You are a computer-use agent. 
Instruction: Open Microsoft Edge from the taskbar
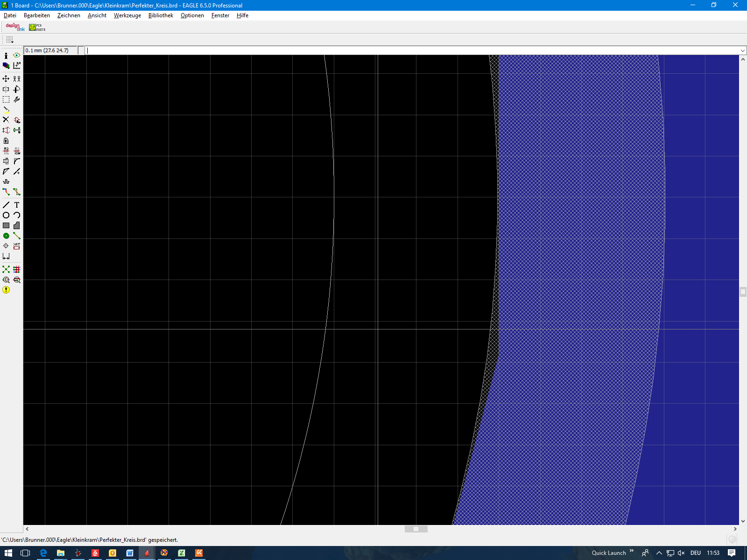tap(43, 553)
